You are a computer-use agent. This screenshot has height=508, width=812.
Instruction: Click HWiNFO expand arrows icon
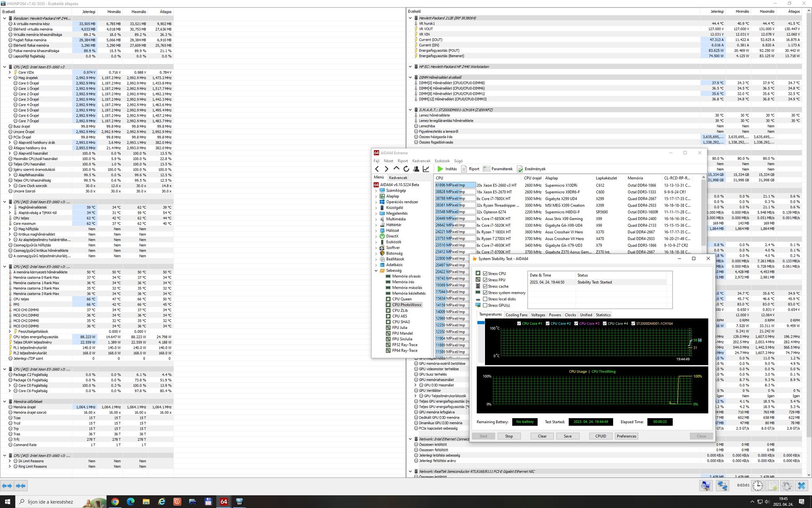click(21, 486)
